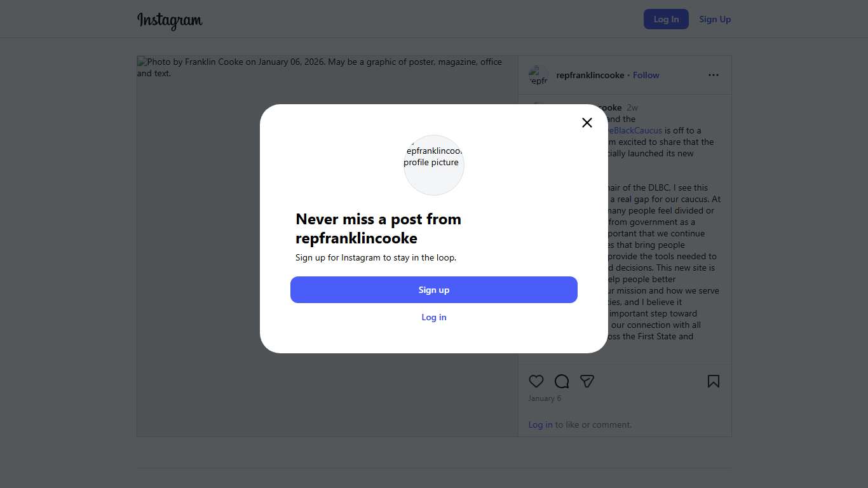The height and width of the screenshot is (488, 868).
Task: Click Log in link to like or comment
Action: pyautogui.click(x=540, y=424)
